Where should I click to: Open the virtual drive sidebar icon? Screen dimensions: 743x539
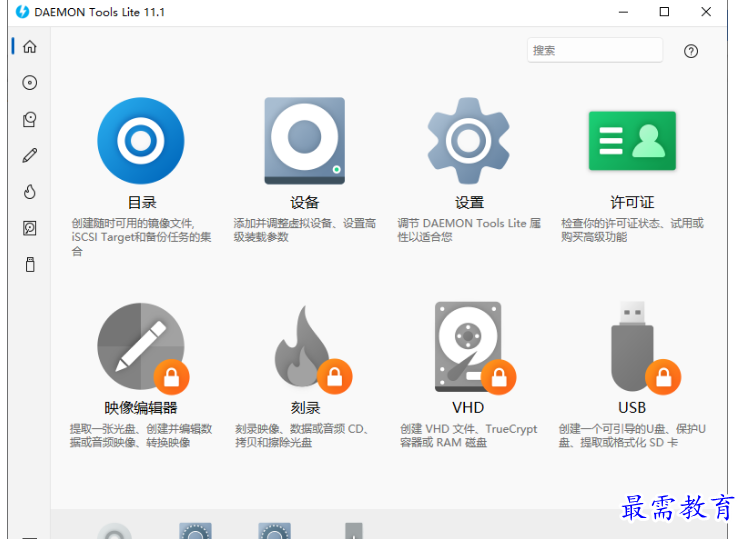click(x=30, y=119)
